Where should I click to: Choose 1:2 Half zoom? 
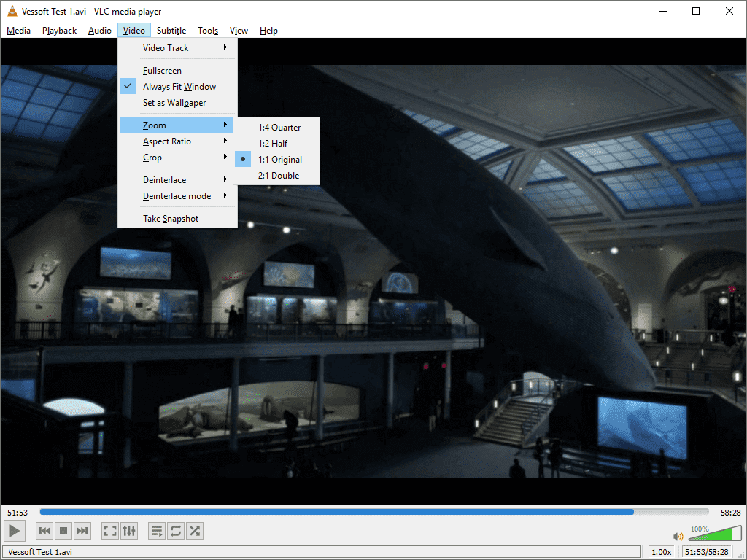click(x=276, y=144)
